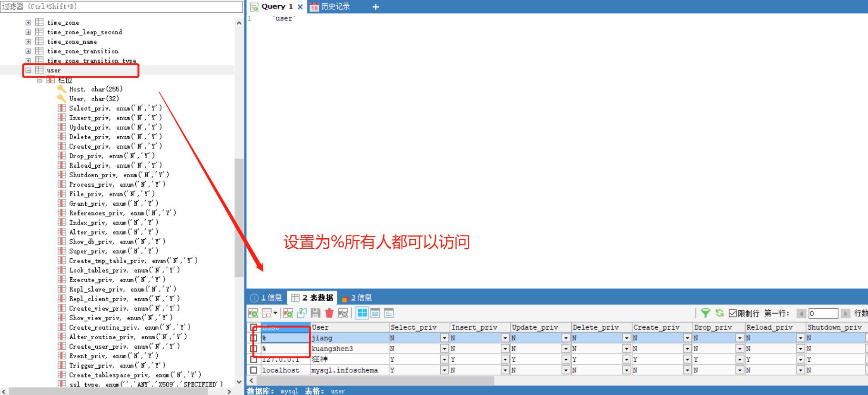Click the plus icon to add query tab
The height and width of the screenshot is (395, 868).
click(x=375, y=7)
